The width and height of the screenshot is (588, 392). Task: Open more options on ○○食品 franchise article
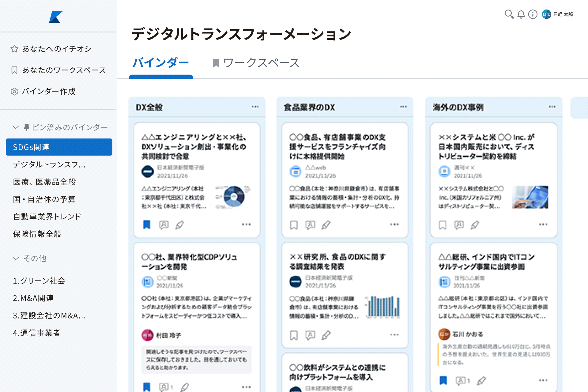(394, 224)
